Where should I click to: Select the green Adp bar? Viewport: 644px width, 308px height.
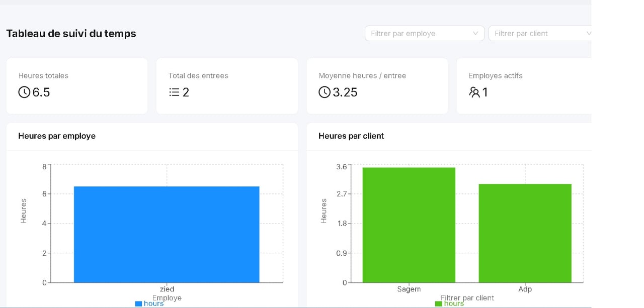[x=525, y=233]
